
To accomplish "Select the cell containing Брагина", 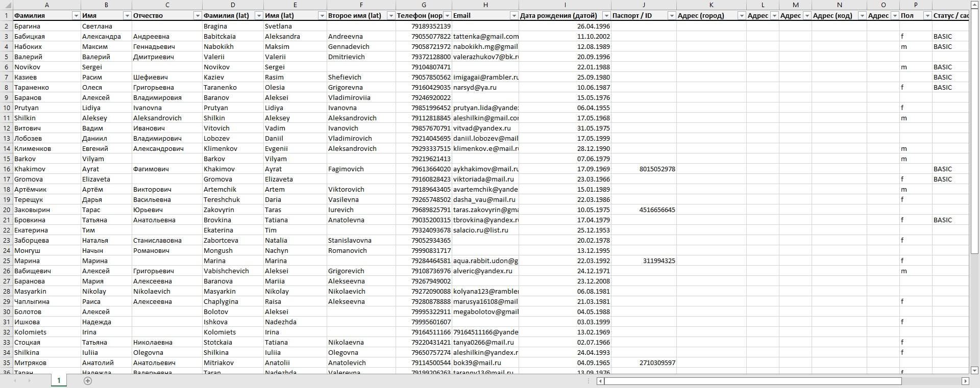I will 47,26.
